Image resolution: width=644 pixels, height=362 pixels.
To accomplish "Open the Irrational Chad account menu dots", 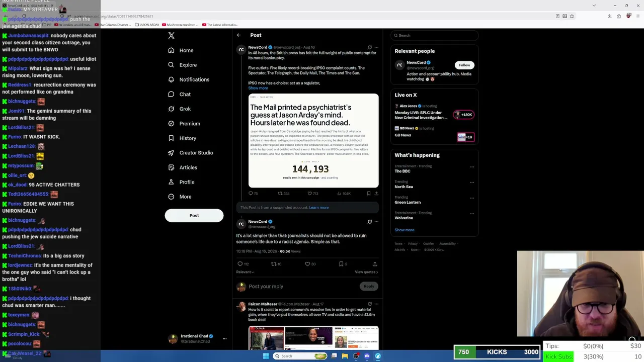I will pos(225,339).
